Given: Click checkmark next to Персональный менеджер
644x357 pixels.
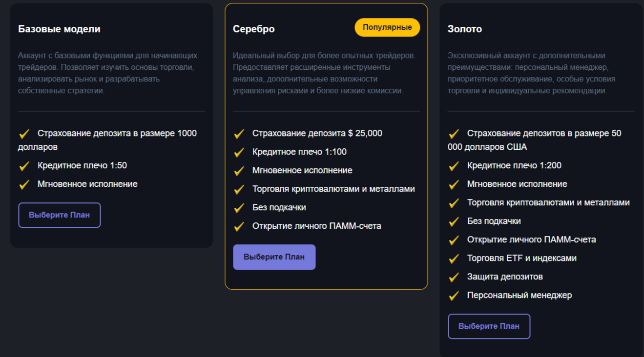Looking at the screenshot, I should (454, 296).
